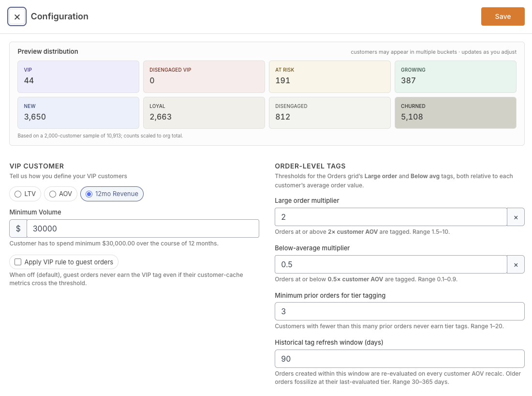Viewport: 532px width, 396px height.
Task: Click the 'When off (default), guest orders never earn' hint
Action: [126, 279]
